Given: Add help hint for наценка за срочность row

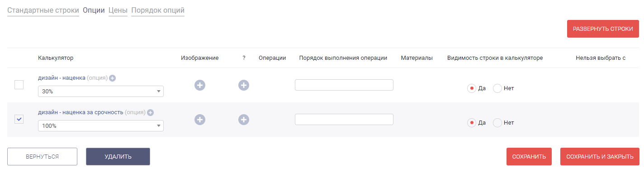Looking at the screenshot, I should (244, 119).
